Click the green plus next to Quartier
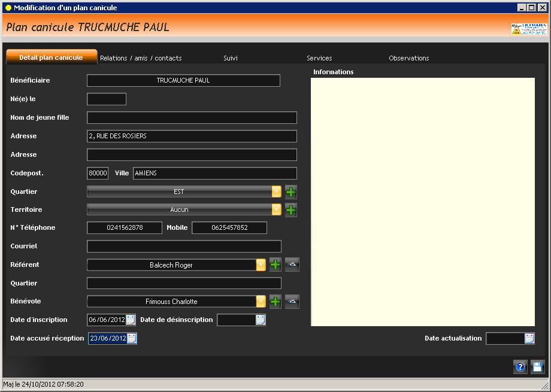This screenshot has width=551, height=392. tap(290, 192)
